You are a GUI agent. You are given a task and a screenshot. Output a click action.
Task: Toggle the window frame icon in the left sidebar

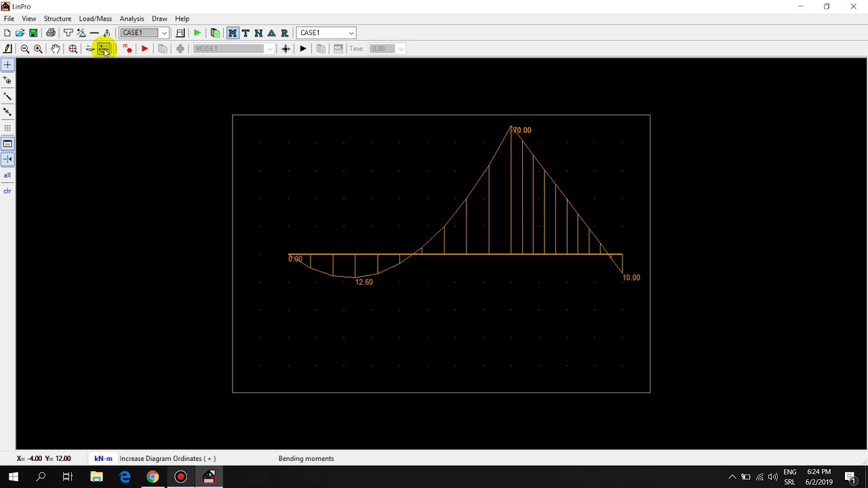click(x=7, y=144)
